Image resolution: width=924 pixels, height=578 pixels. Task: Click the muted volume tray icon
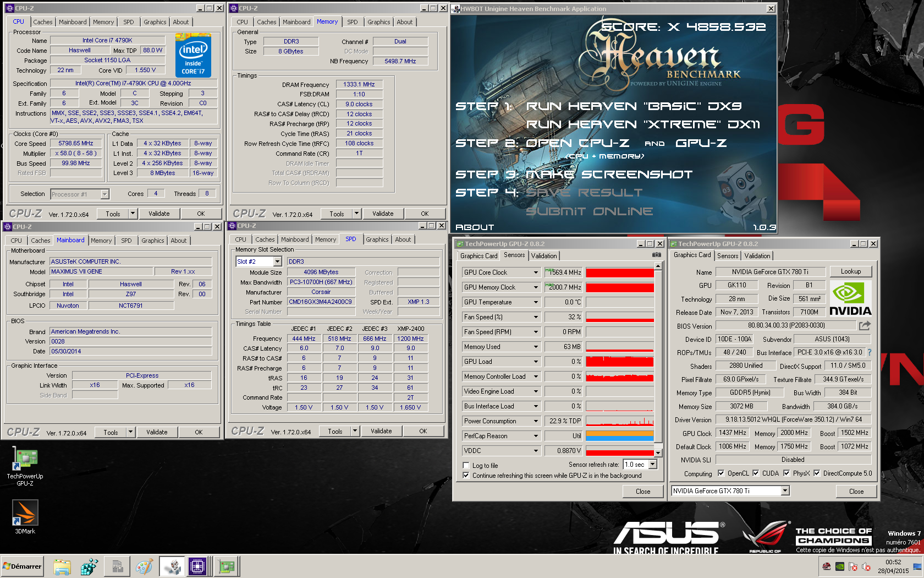coord(866,566)
